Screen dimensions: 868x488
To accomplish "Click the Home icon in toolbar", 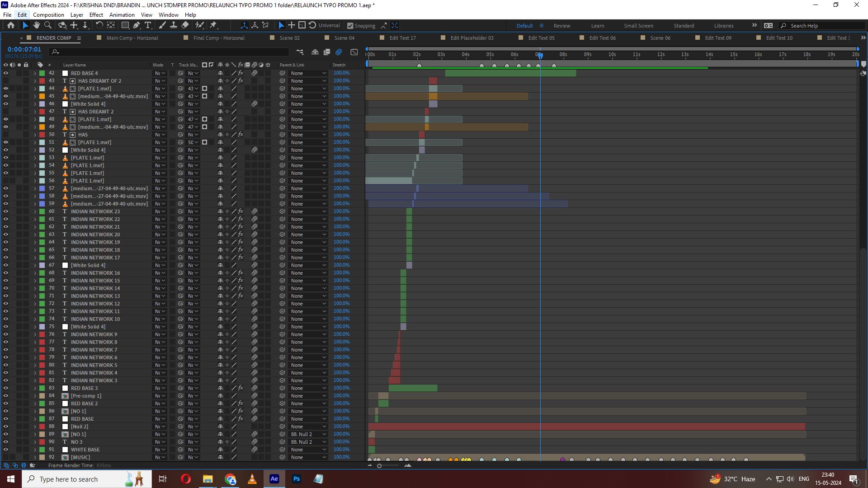I will 11,25.
